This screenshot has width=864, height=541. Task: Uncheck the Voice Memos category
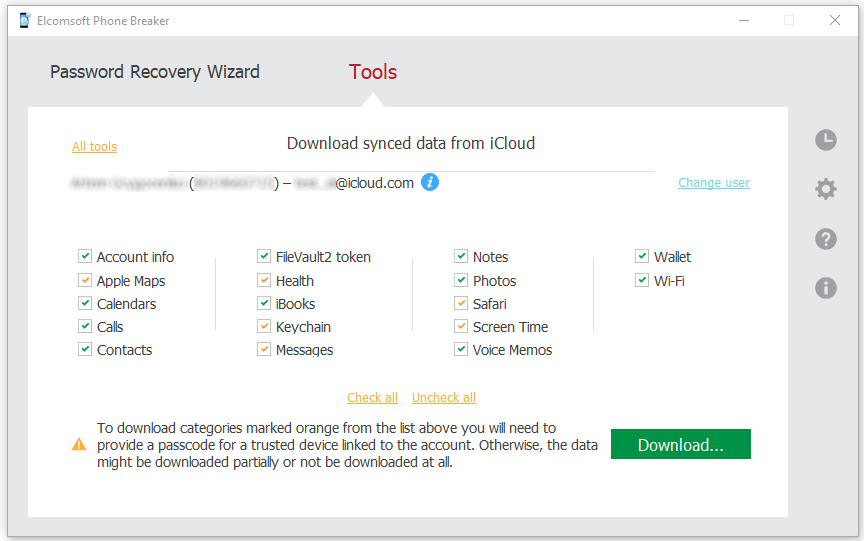(x=461, y=349)
